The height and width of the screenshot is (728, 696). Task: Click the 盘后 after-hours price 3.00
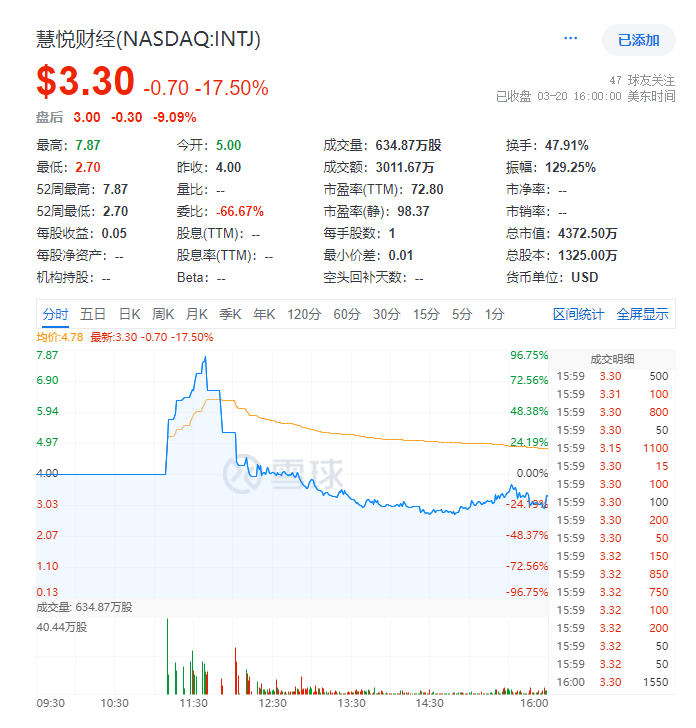coord(87,117)
